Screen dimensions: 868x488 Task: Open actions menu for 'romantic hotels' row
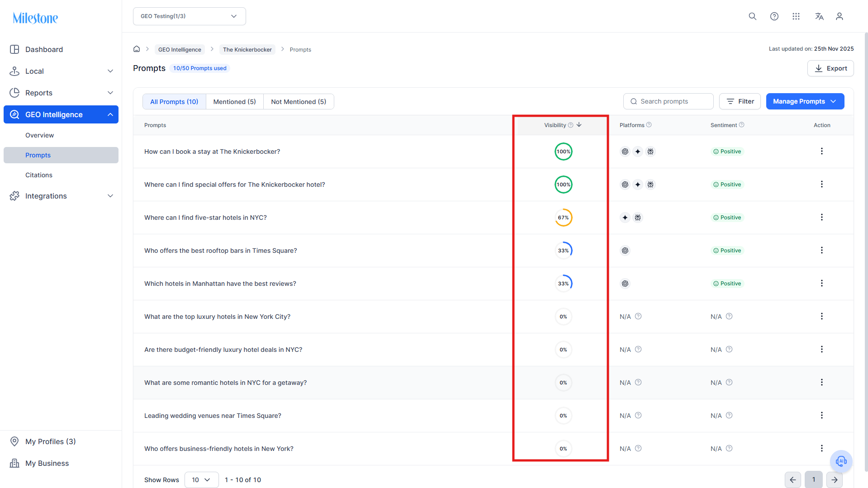tap(822, 382)
